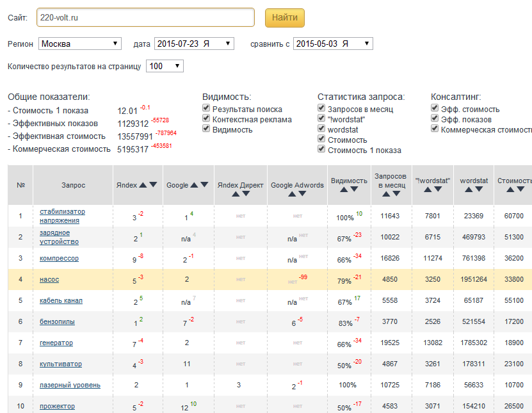Open лазерный уровень query link
Viewport: 532px width, 413px height.
(70, 385)
